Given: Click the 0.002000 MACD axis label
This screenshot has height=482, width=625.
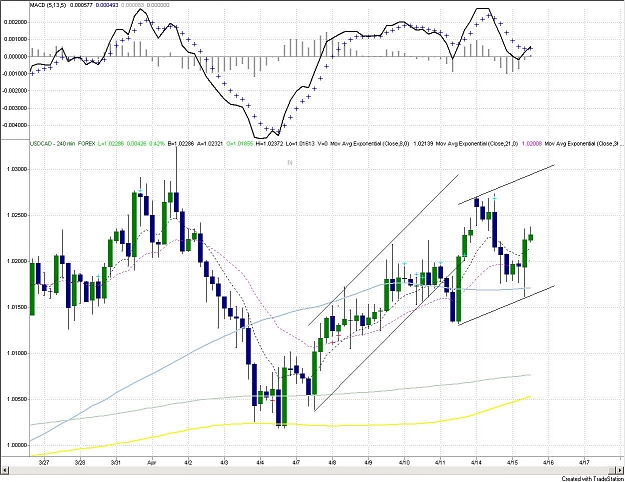Looking at the screenshot, I should pyautogui.click(x=16, y=22).
